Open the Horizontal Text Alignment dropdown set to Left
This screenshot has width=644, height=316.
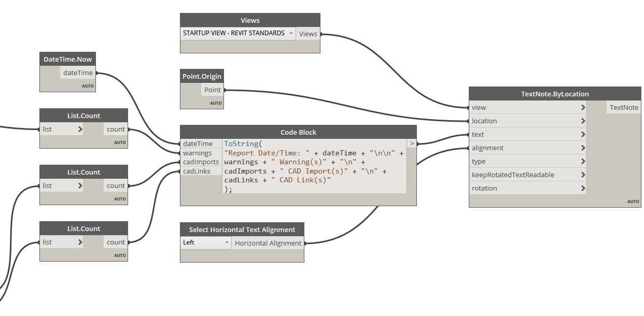[x=206, y=242]
